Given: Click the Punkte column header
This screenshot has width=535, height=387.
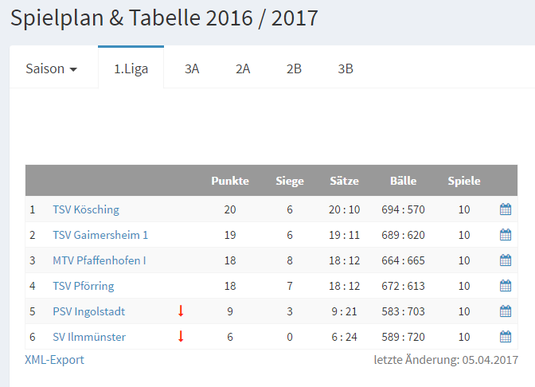Looking at the screenshot, I should pyautogui.click(x=230, y=181).
